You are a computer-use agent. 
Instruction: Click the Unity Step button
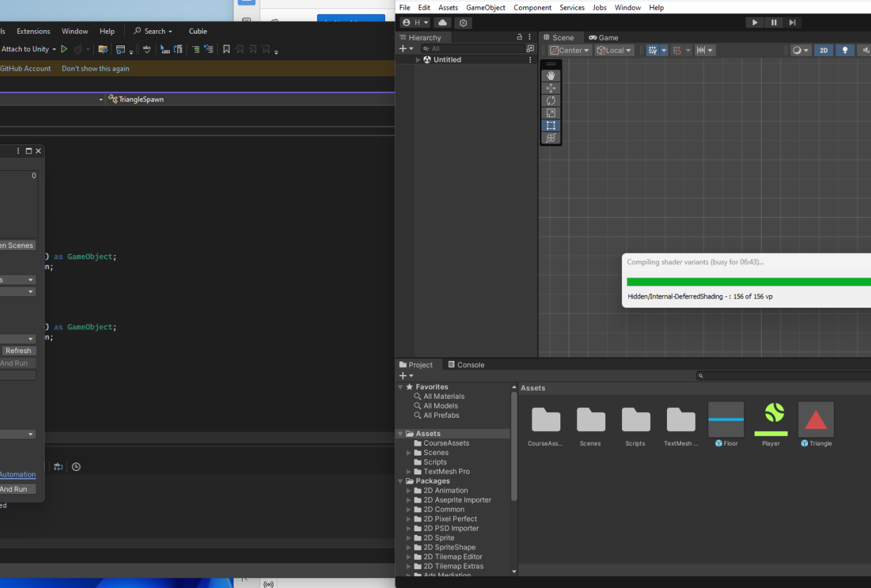click(x=792, y=22)
